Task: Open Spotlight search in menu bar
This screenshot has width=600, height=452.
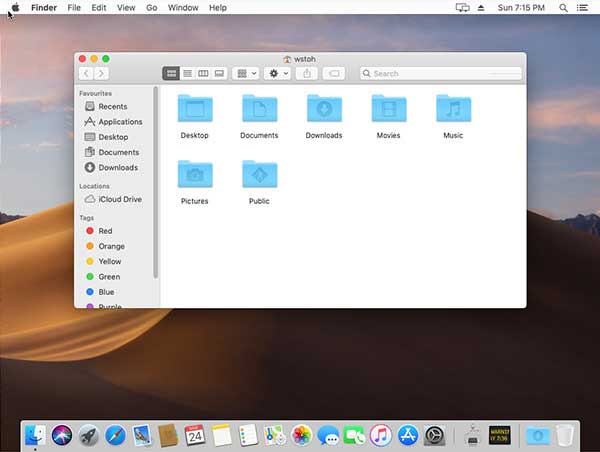Action: pyautogui.click(x=563, y=8)
